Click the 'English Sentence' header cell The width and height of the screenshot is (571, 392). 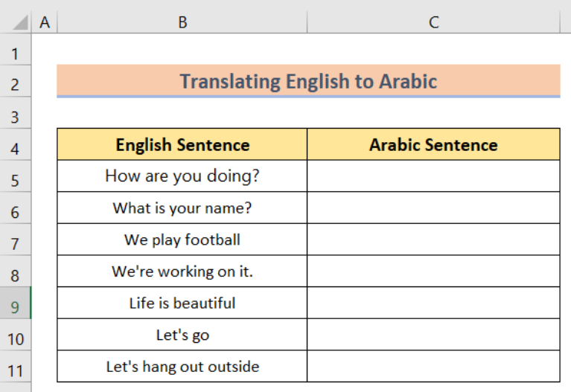(x=182, y=144)
